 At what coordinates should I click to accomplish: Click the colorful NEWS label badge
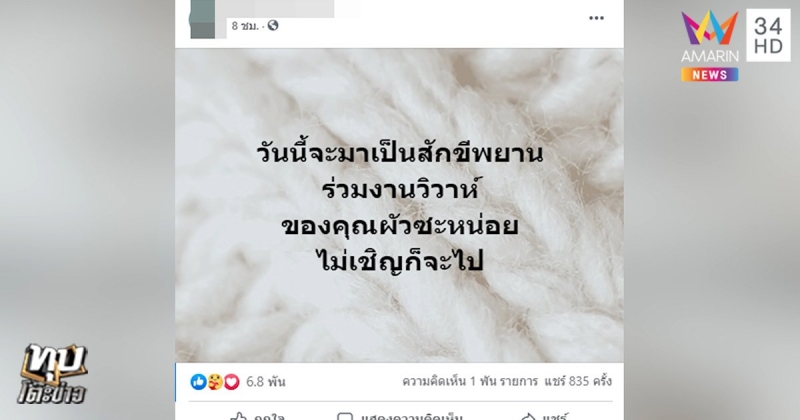[710, 75]
